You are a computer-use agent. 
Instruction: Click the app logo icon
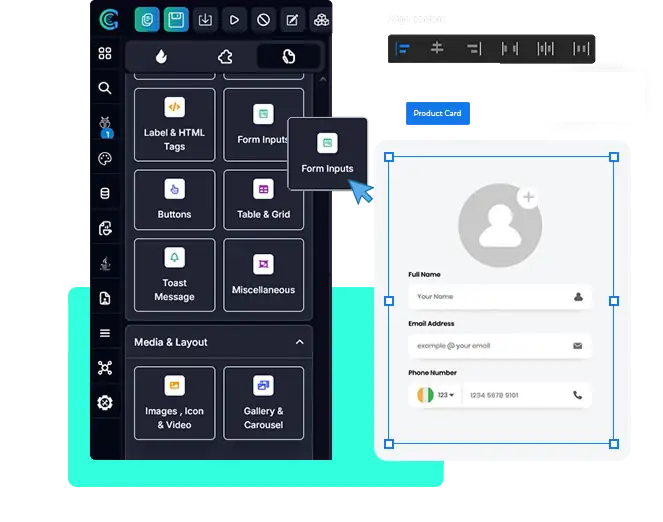[109, 19]
